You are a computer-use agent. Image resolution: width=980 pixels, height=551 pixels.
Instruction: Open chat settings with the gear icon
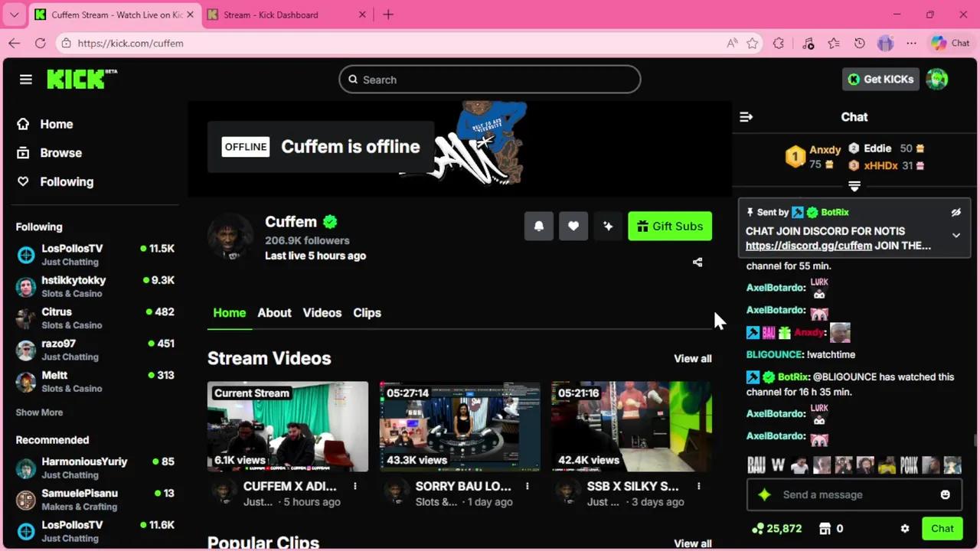(x=905, y=528)
